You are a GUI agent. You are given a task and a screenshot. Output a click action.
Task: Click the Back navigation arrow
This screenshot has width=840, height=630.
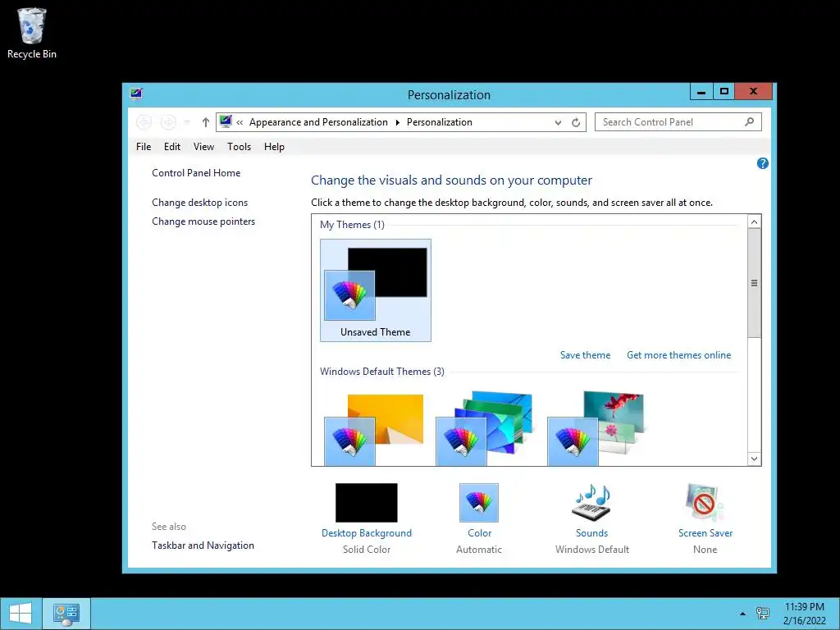[x=144, y=123]
